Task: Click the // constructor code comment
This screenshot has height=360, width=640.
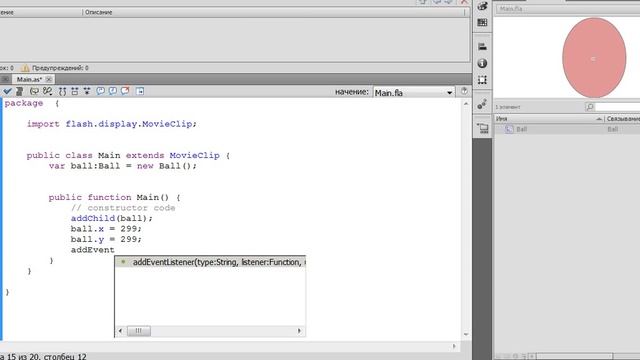Action: tap(123, 208)
